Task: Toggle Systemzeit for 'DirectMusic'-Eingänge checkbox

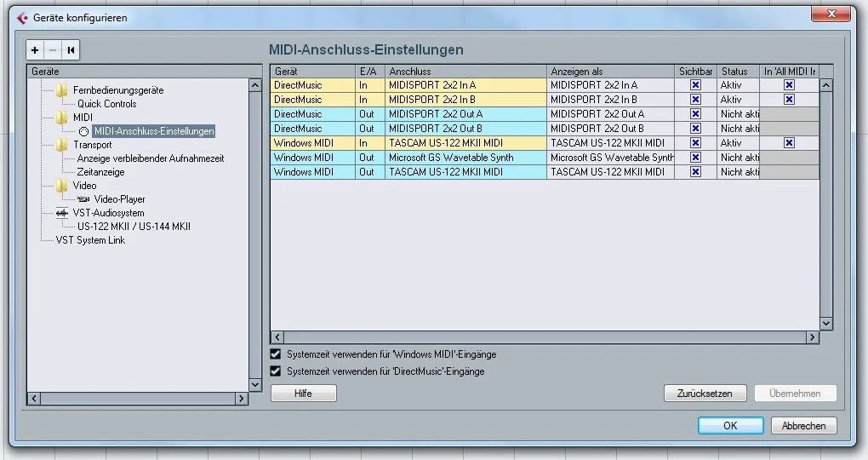Action: [275, 371]
